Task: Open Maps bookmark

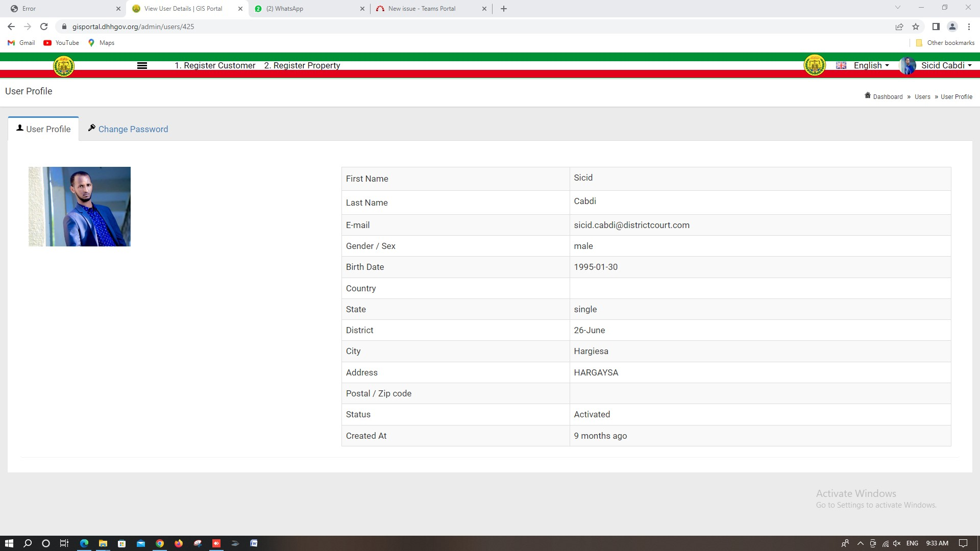Action: click(x=101, y=43)
